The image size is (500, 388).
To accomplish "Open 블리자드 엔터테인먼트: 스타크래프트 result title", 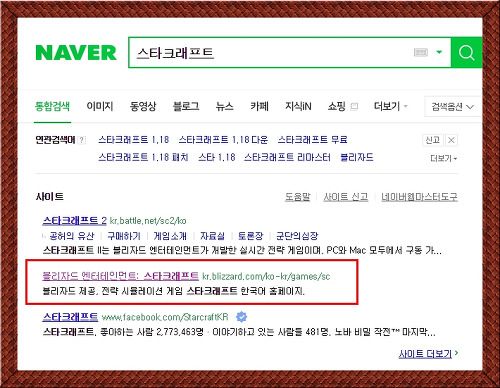I will (x=120, y=276).
